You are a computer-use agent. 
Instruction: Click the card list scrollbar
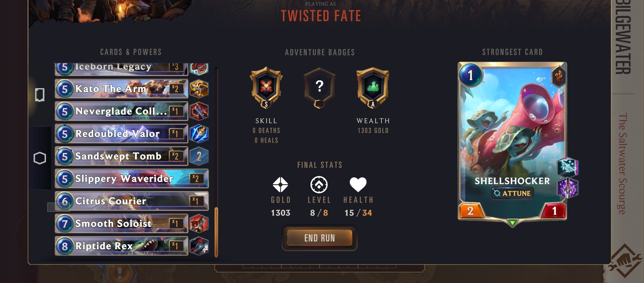[216, 162]
